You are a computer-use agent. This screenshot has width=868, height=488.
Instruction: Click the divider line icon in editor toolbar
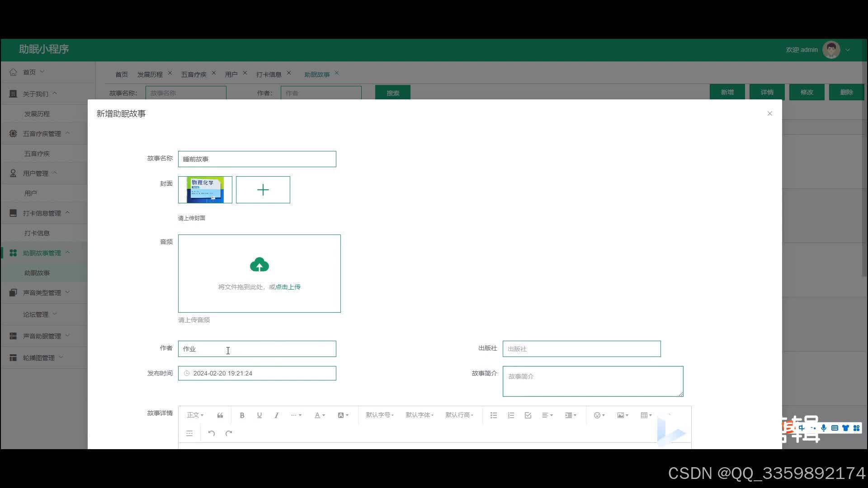[189, 433]
